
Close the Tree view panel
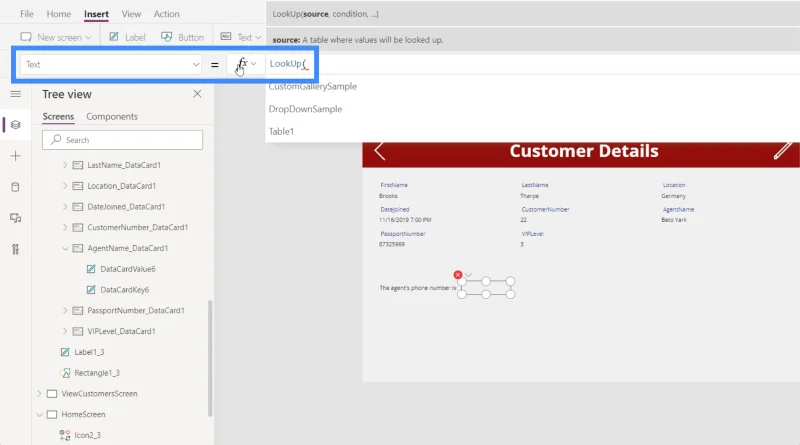point(197,94)
